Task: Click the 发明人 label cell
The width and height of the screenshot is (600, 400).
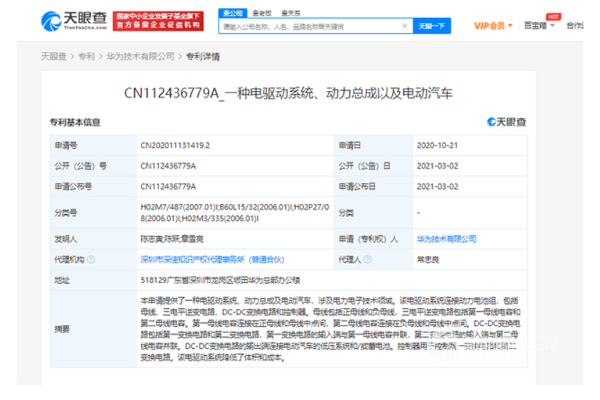Action: click(x=93, y=239)
